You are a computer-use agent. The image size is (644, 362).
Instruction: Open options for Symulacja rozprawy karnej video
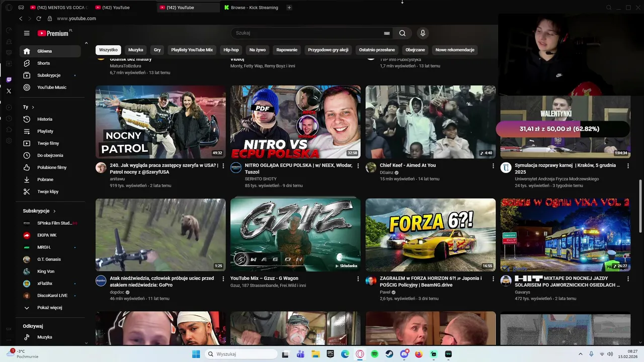tap(628, 165)
